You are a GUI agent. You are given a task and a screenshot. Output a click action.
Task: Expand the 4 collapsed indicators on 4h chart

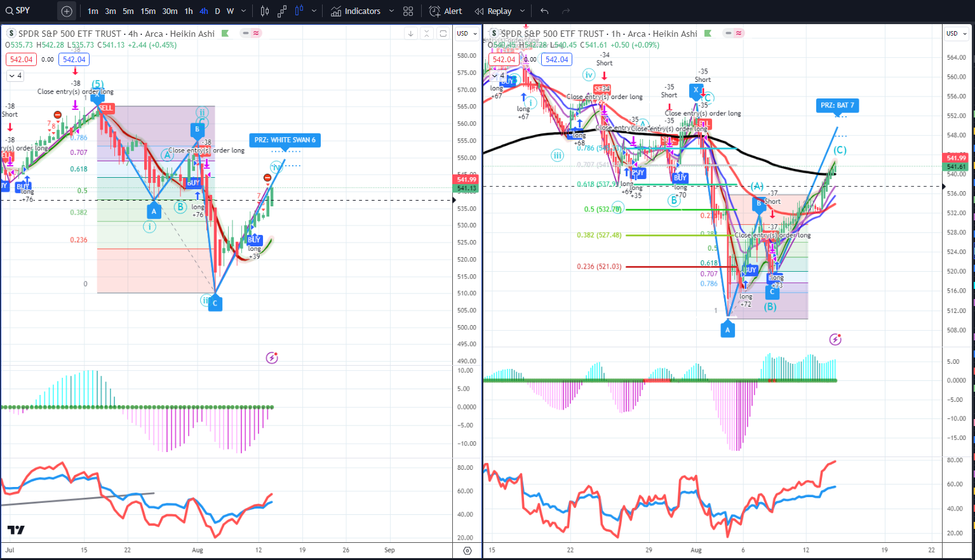(x=15, y=76)
